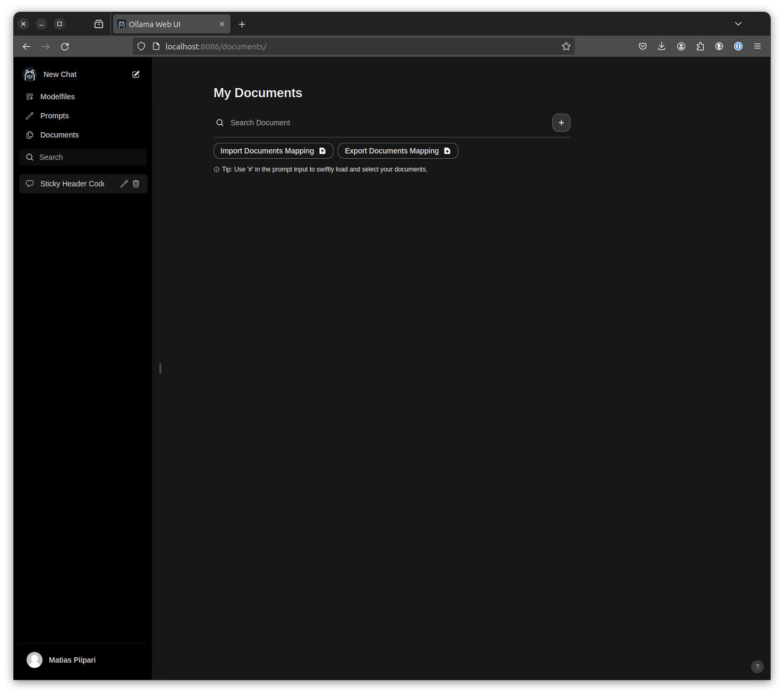784x695 pixels.
Task: Open the browser tab list chevron
Action: pos(738,24)
